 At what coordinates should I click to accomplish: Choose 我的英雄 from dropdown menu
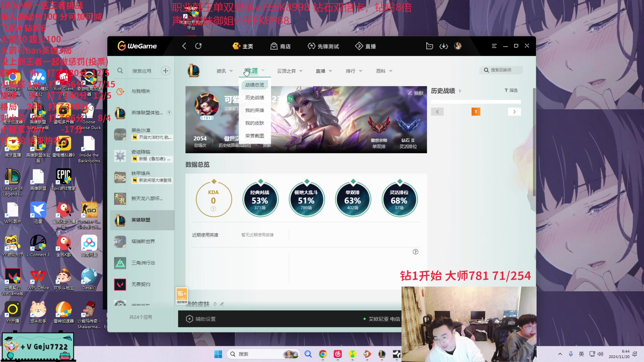[x=255, y=110]
